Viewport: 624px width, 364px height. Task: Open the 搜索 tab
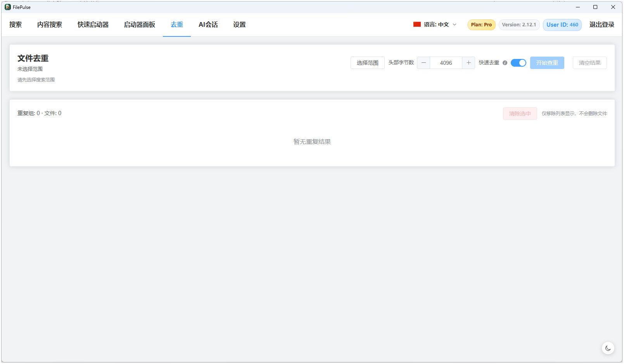pos(16,25)
